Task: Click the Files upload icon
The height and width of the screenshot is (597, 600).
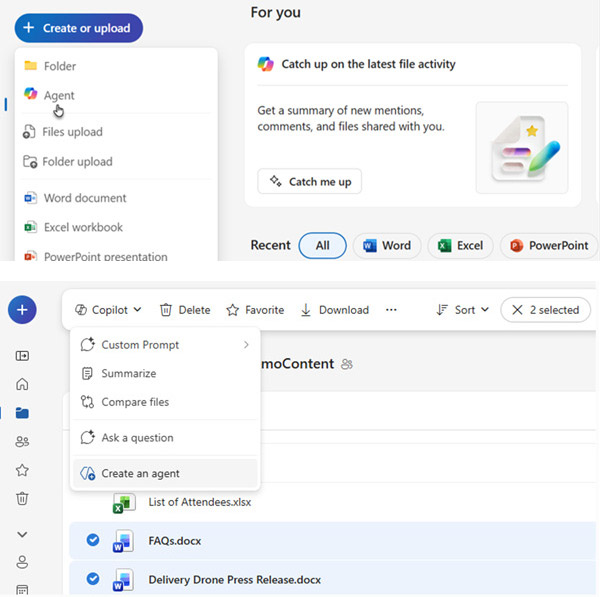Action: tap(29, 132)
